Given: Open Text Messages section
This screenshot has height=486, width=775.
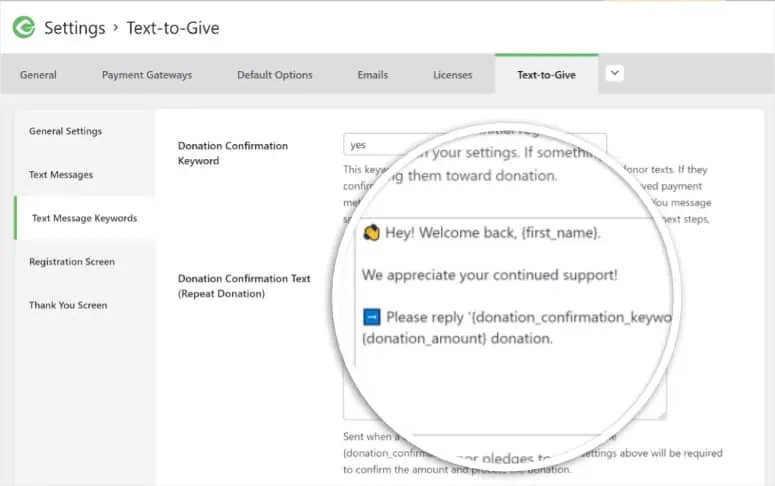Looking at the screenshot, I should coord(61,175).
